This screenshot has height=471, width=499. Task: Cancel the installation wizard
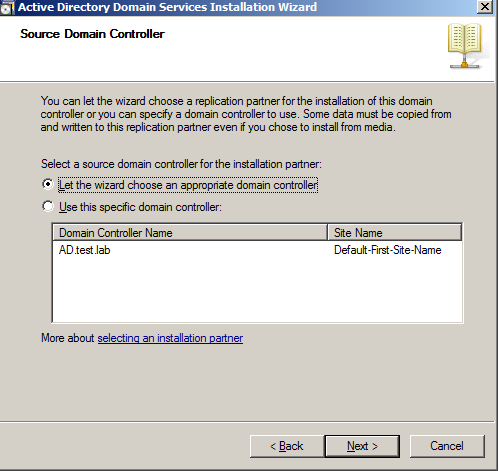coord(447,446)
